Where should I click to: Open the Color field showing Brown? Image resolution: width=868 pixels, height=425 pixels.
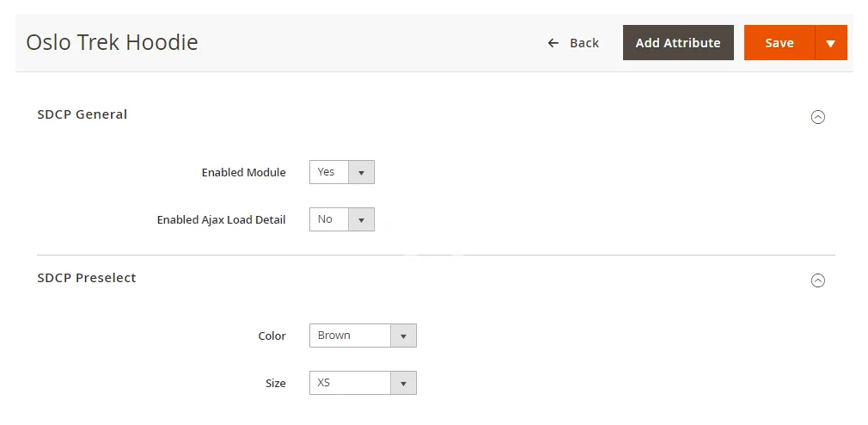click(x=350, y=336)
